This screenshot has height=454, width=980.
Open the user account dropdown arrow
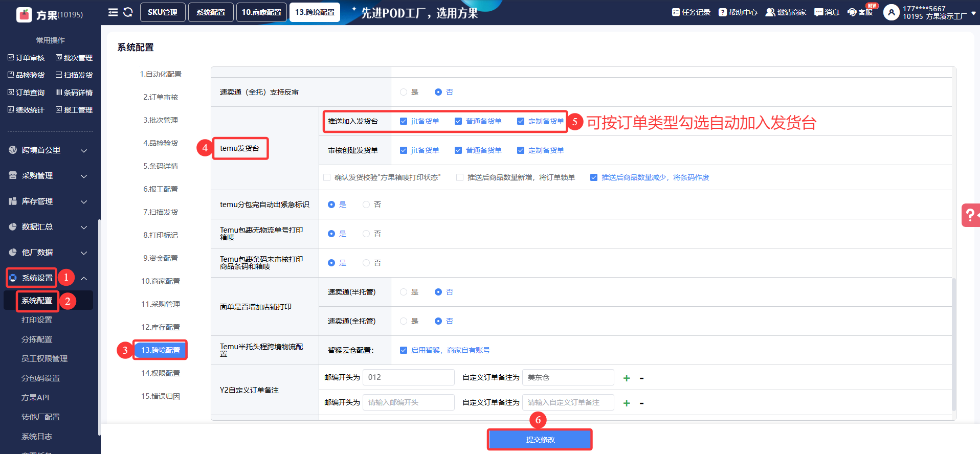click(973, 13)
